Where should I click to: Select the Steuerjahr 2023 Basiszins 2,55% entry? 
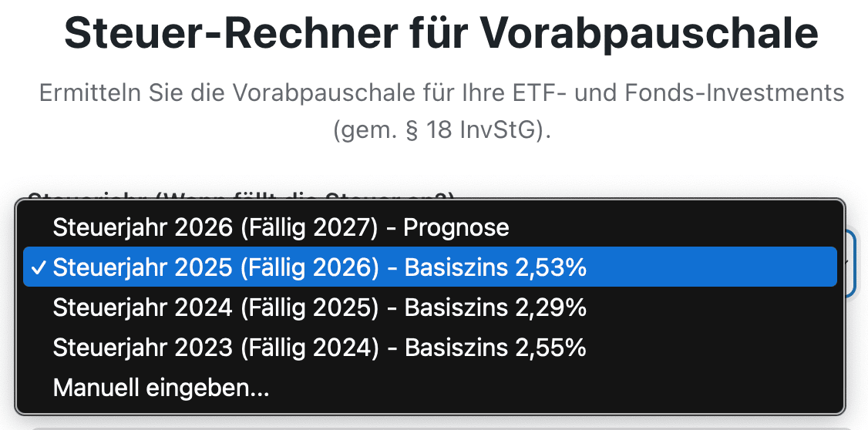tap(319, 348)
